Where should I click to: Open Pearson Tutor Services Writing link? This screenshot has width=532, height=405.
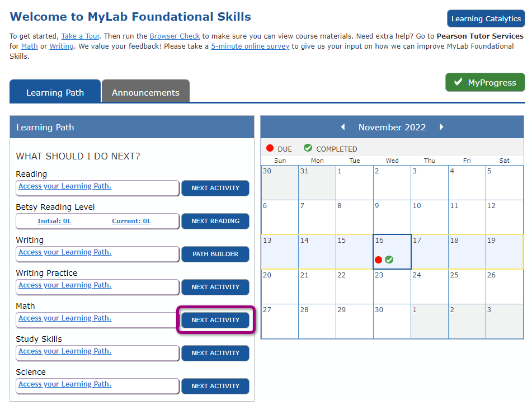pos(62,46)
